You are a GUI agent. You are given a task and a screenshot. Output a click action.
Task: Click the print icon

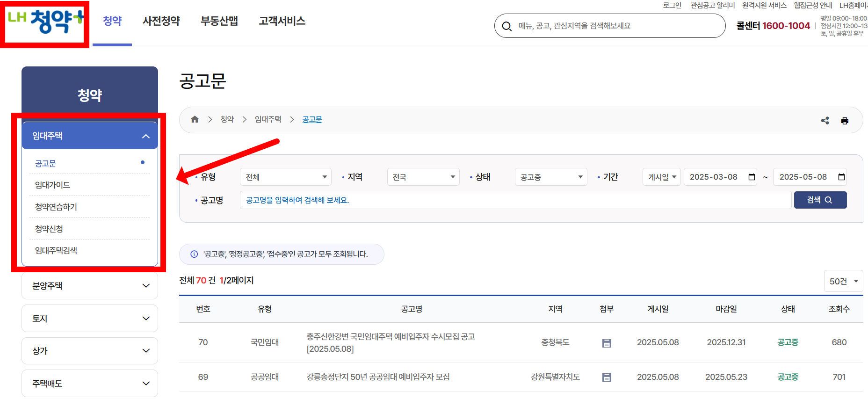pos(845,121)
